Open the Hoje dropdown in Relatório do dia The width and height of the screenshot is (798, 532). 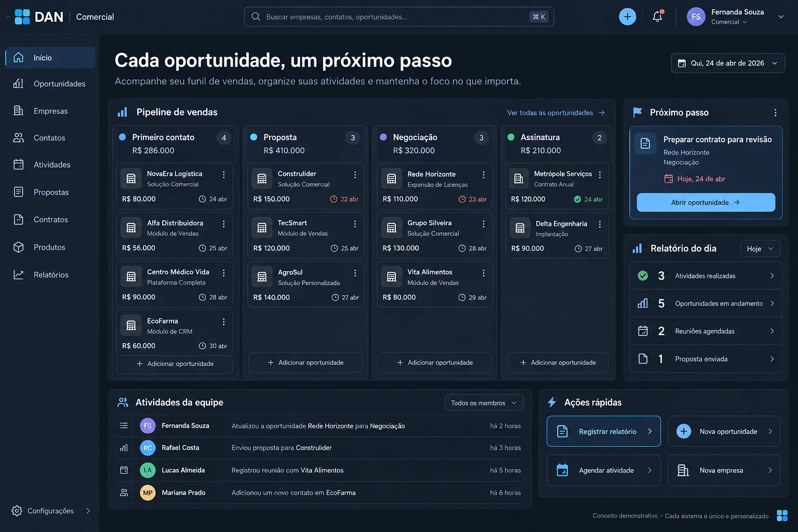point(760,249)
